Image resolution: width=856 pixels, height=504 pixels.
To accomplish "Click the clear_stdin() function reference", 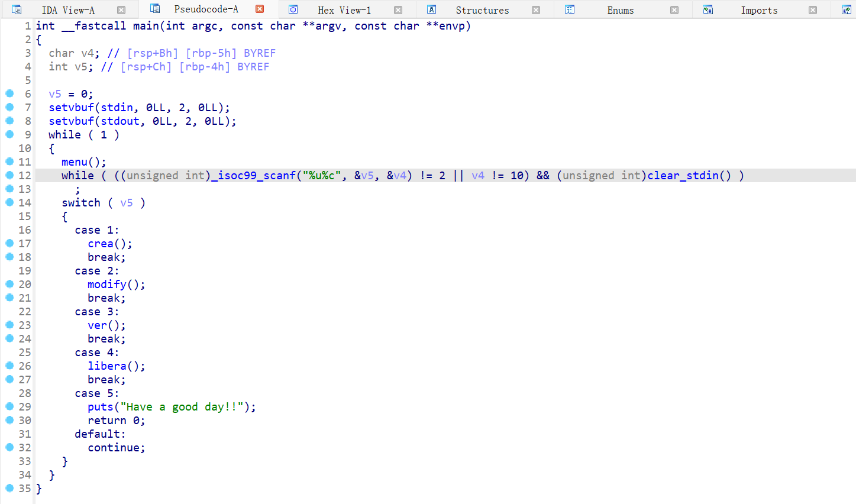I will [x=684, y=176].
